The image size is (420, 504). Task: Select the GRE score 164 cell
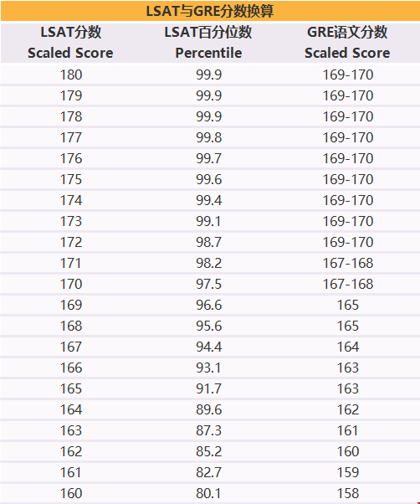pos(348,347)
